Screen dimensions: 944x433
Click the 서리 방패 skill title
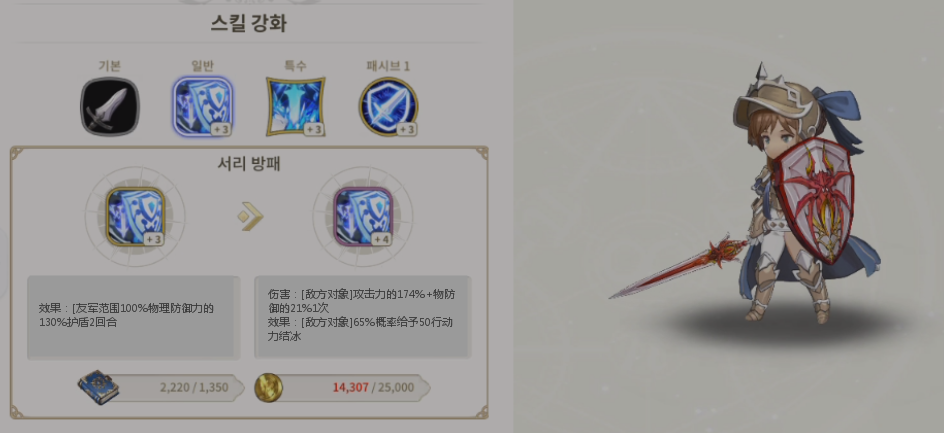pyautogui.click(x=249, y=164)
